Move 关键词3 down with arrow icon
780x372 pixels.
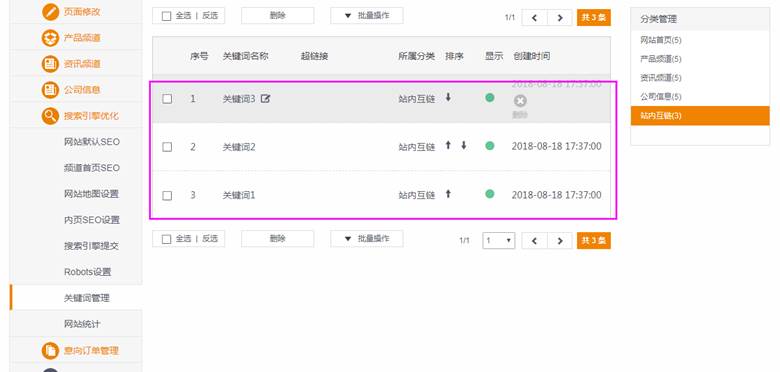pyautogui.click(x=448, y=97)
